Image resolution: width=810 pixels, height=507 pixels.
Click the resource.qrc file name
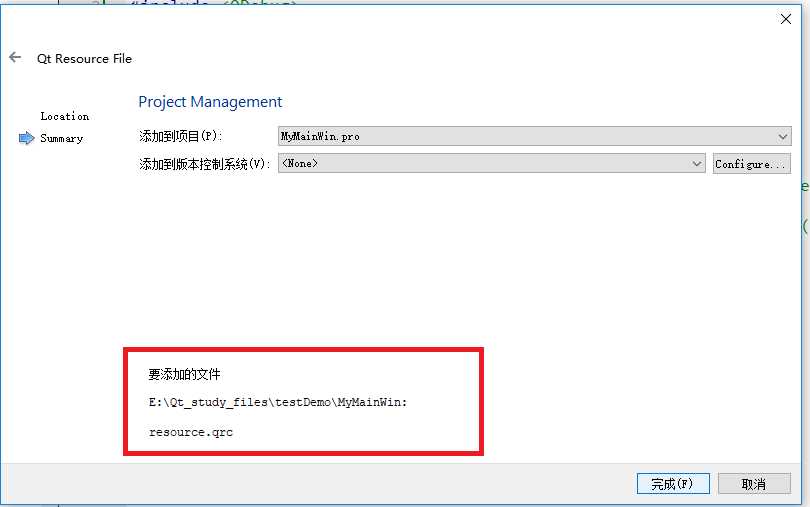[191, 432]
